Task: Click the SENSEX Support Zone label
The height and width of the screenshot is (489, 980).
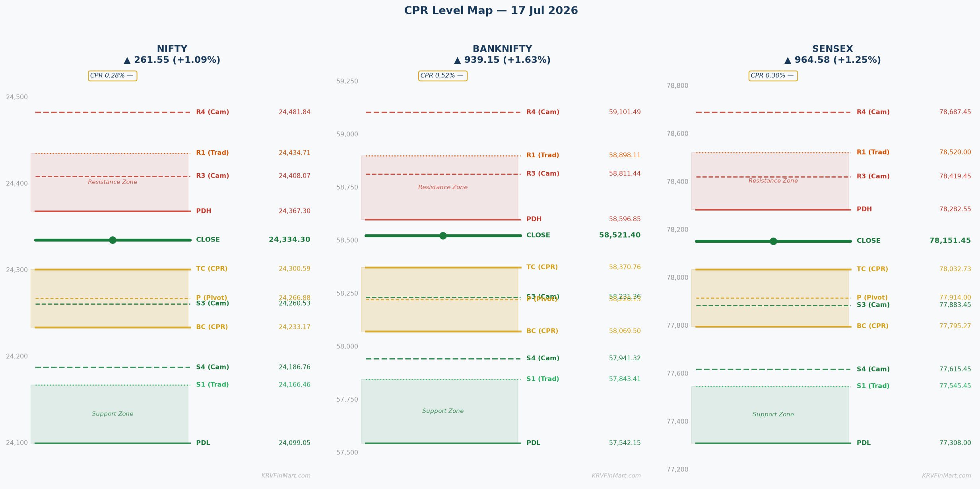Action: pos(773,415)
